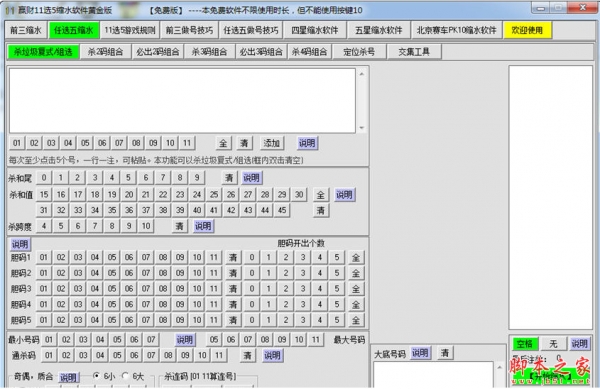600x389 pixels.
Task: Select 01 in the 胆码1 row
Action: [x=44, y=257]
